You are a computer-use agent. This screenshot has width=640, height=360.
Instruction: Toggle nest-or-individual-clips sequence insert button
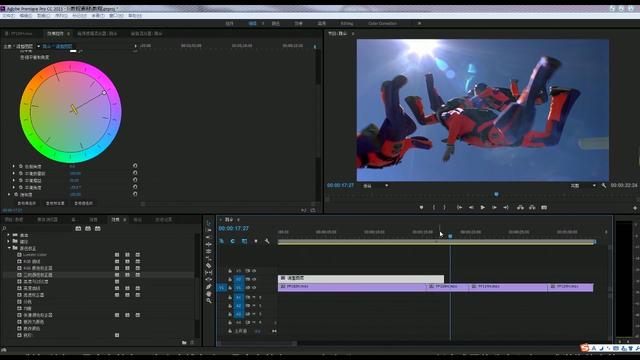221,241
